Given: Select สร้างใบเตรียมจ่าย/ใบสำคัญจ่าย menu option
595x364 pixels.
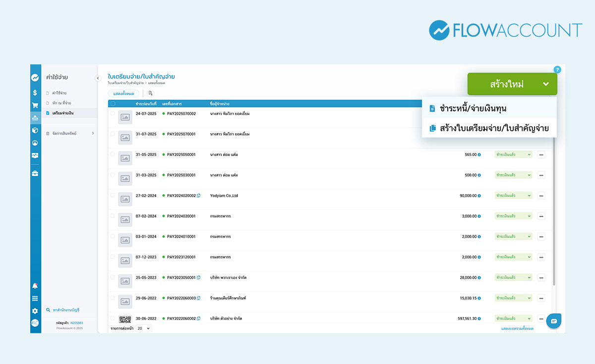Looking at the screenshot, I should (x=497, y=128).
